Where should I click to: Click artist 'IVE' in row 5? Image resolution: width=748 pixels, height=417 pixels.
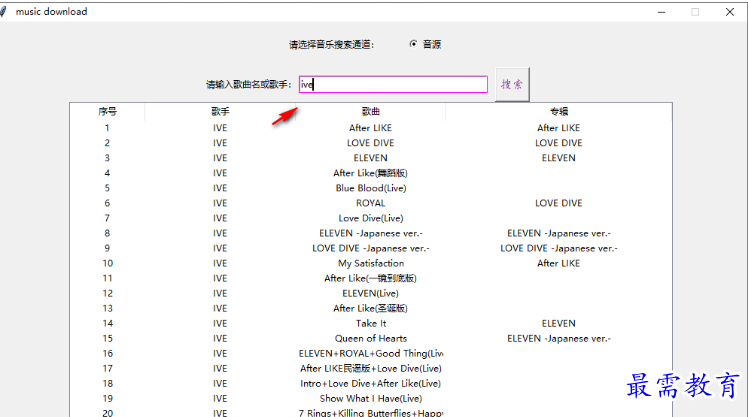[x=220, y=188]
